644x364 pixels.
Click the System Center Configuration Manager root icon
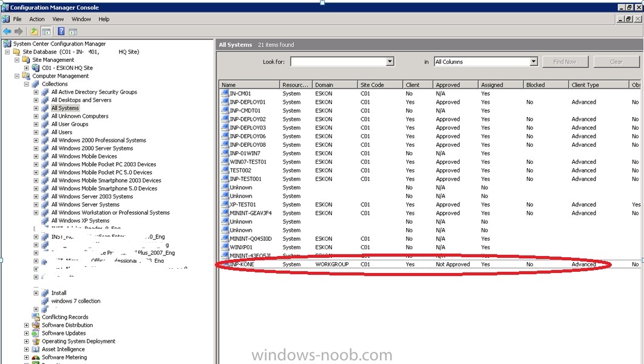[x=7, y=44]
